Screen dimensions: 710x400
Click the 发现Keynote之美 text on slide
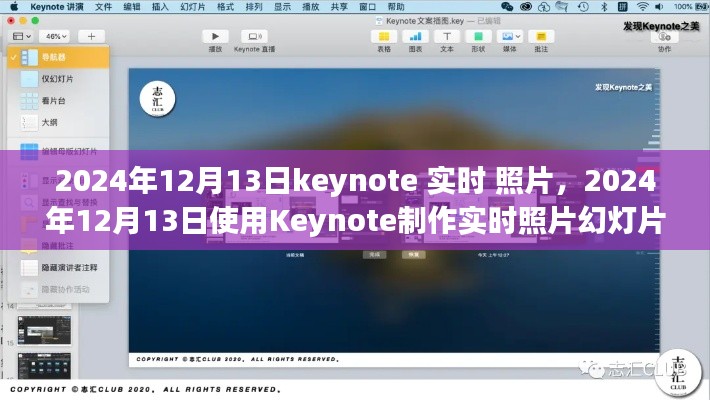pos(624,87)
